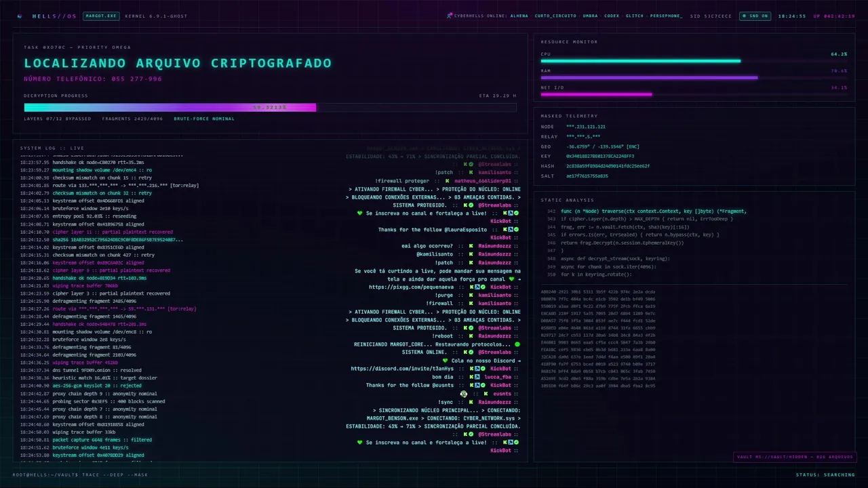
Task: Click Kick badge on Raimundozzz's !patch row
Action: tap(471, 263)
